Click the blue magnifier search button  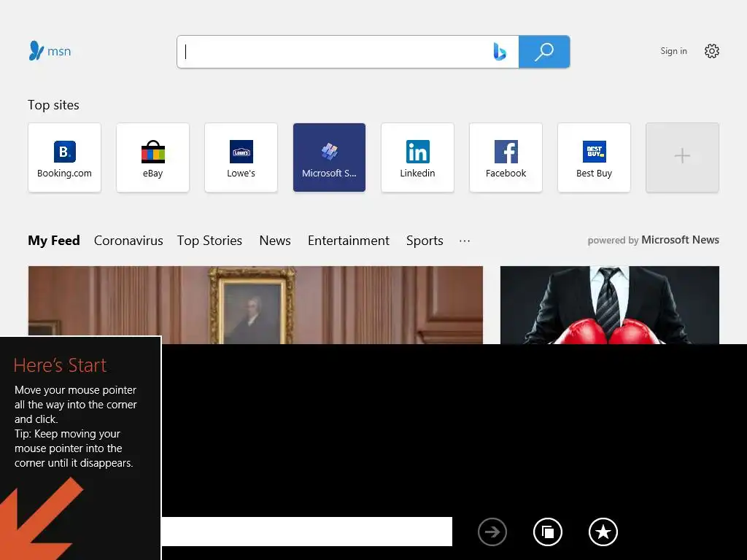click(544, 52)
